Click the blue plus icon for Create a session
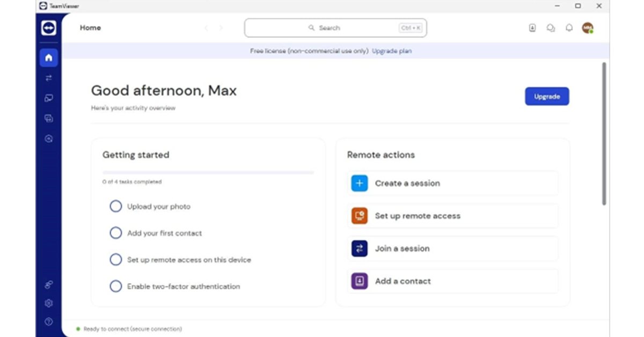 click(360, 183)
